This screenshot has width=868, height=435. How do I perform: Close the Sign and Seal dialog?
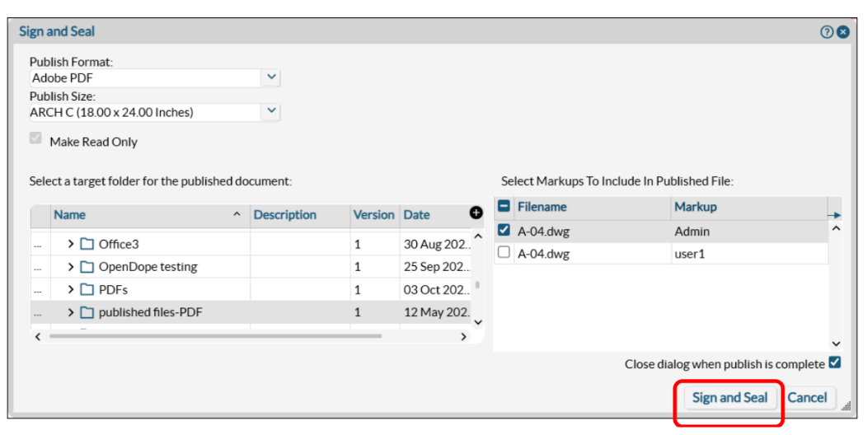point(842,32)
